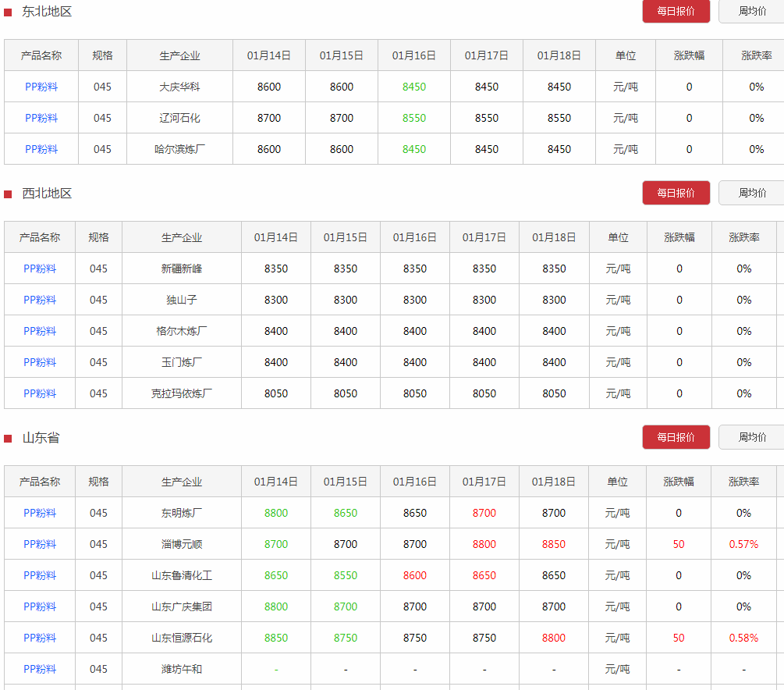Viewport: 784px width, 690px height.
Task: Click 0.58% change rate for 山东恒源石化
Action: coord(743,638)
